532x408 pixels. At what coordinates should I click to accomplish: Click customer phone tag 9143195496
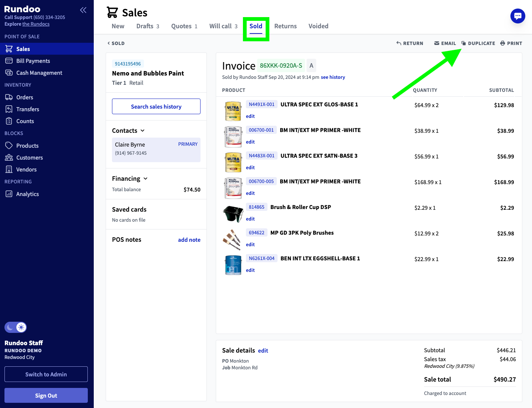(128, 64)
